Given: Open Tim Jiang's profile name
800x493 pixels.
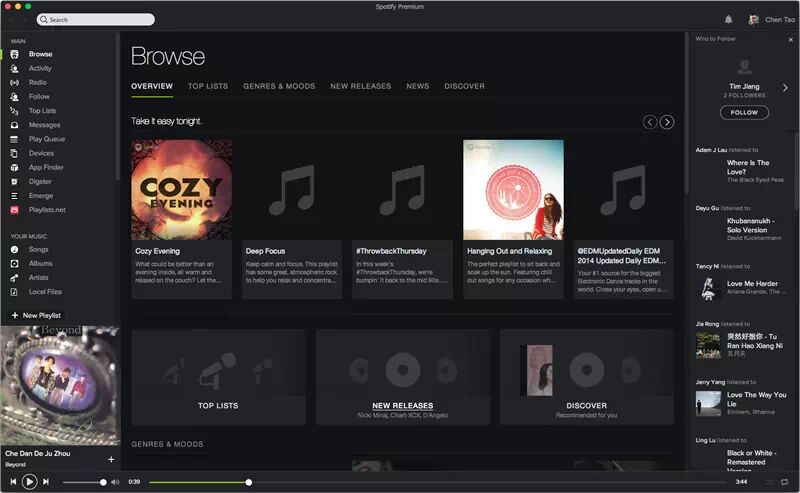Looking at the screenshot, I should pos(744,87).
